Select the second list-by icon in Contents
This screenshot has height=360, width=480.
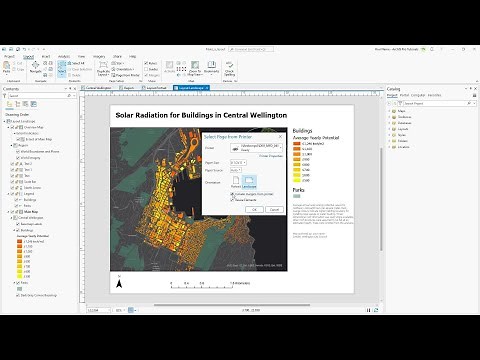[x=18, y=104]
